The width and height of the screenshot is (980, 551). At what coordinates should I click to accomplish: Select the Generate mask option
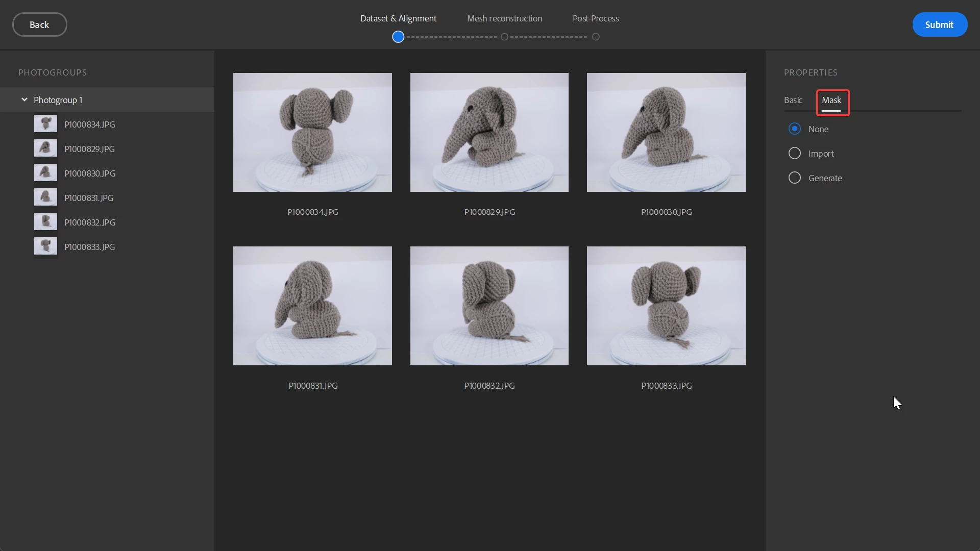[795, 178]
